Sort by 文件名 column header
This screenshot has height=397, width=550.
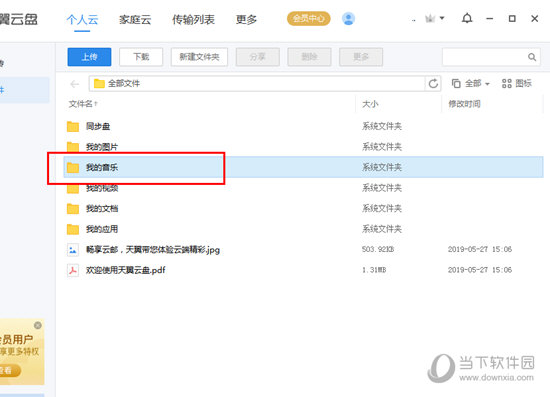[x=83, y=104]
